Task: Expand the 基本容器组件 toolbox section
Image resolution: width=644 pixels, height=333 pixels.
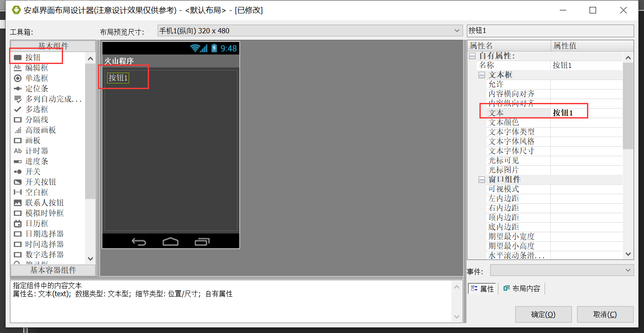Action: pyautogui.click(x=53, y=270)
